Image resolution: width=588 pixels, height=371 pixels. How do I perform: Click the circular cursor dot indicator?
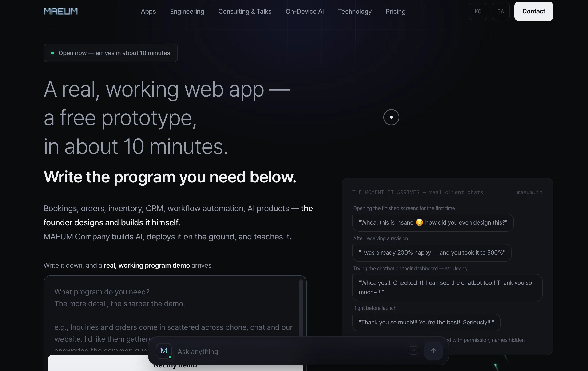click(391, 117)
